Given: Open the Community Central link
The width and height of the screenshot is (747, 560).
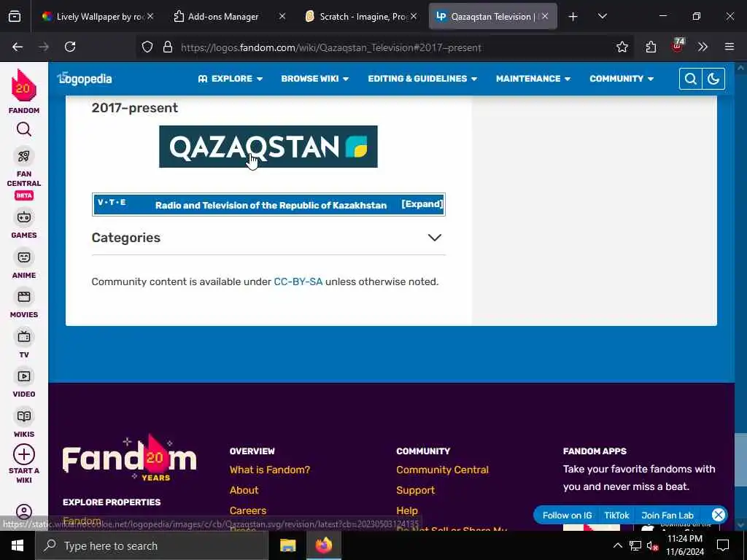Looking at the screenshot, I should tap(442, 470).
